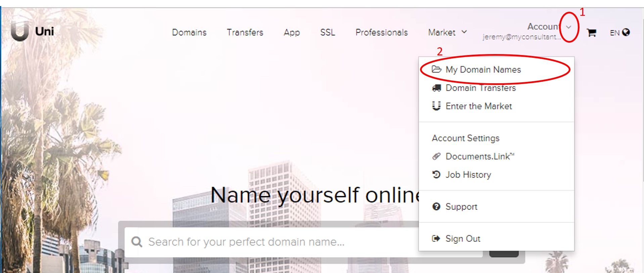644x273 pixels.
Task: View Job History
Action: [468, 175]
